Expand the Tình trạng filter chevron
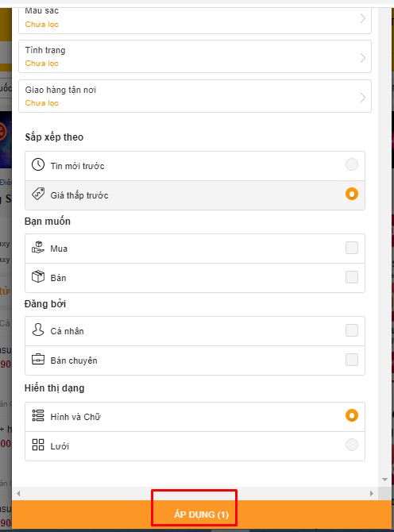 363,58
